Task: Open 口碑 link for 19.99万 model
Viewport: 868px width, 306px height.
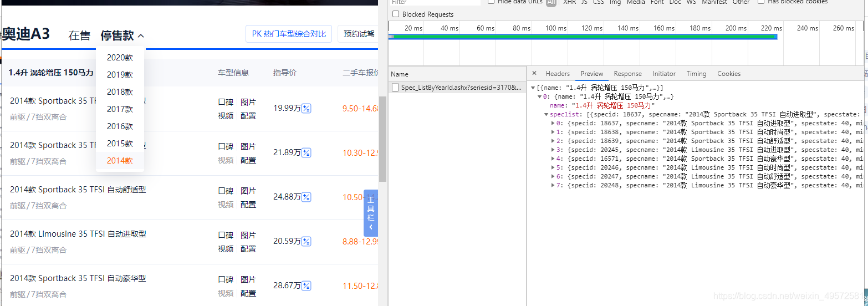Action: (x=226, y=102)
